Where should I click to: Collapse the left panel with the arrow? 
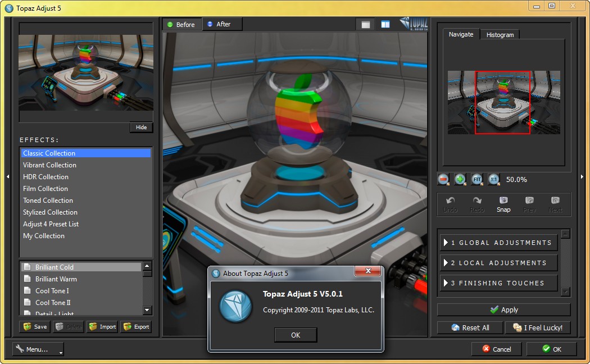8,176
